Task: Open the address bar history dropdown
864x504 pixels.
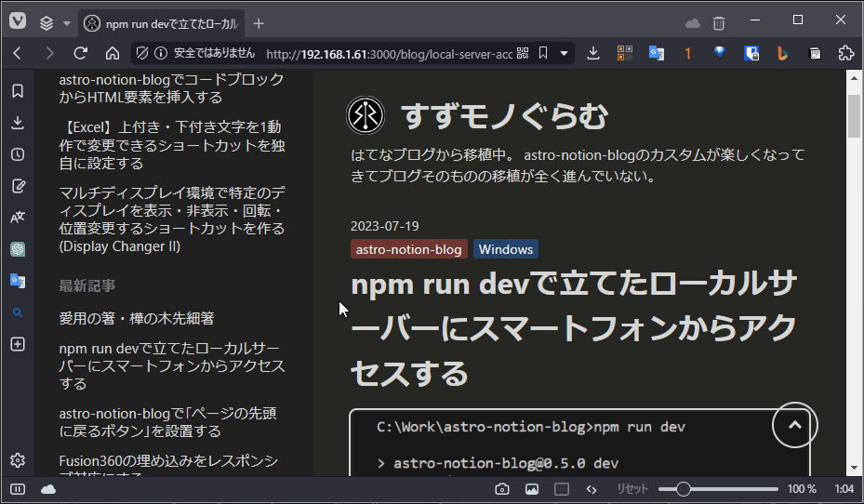Action: click(x=564, y=54)
